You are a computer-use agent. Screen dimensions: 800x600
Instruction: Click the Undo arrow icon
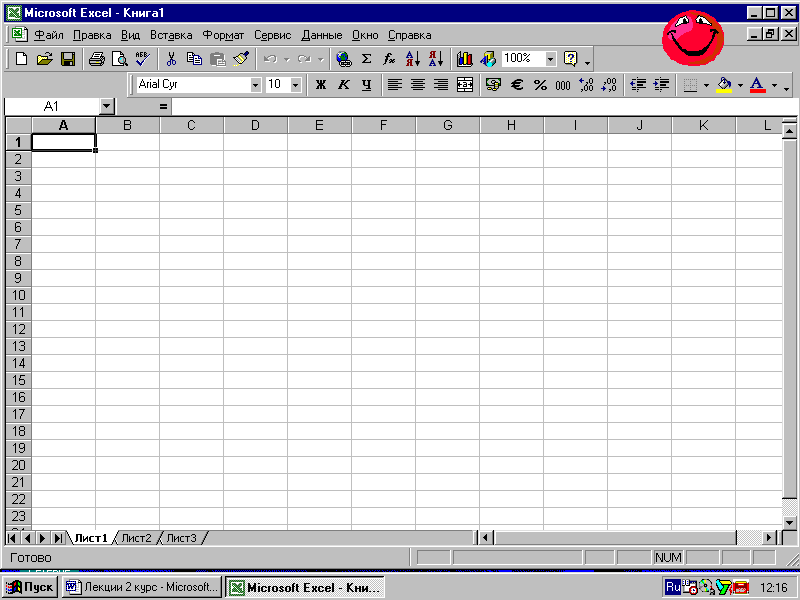coord(270,59)
